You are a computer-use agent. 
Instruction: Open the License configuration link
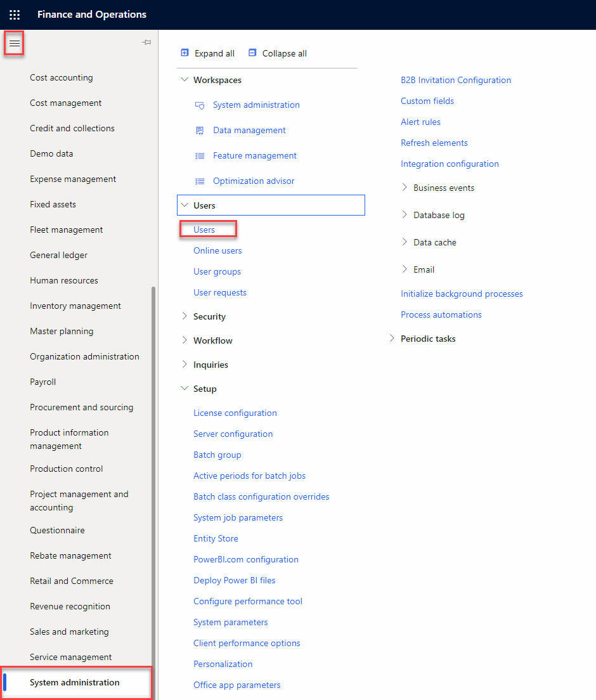pos(235,413)
